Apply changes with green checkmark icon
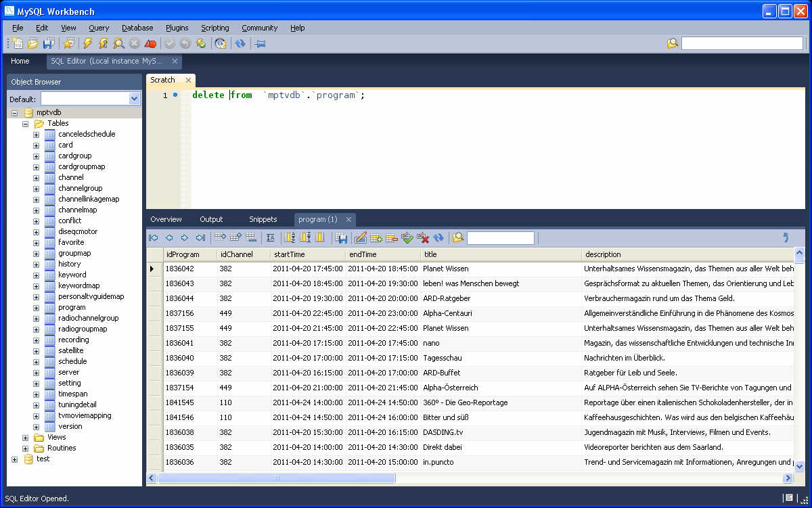Viewport: 812px width, 508px height. coord(407,237)
